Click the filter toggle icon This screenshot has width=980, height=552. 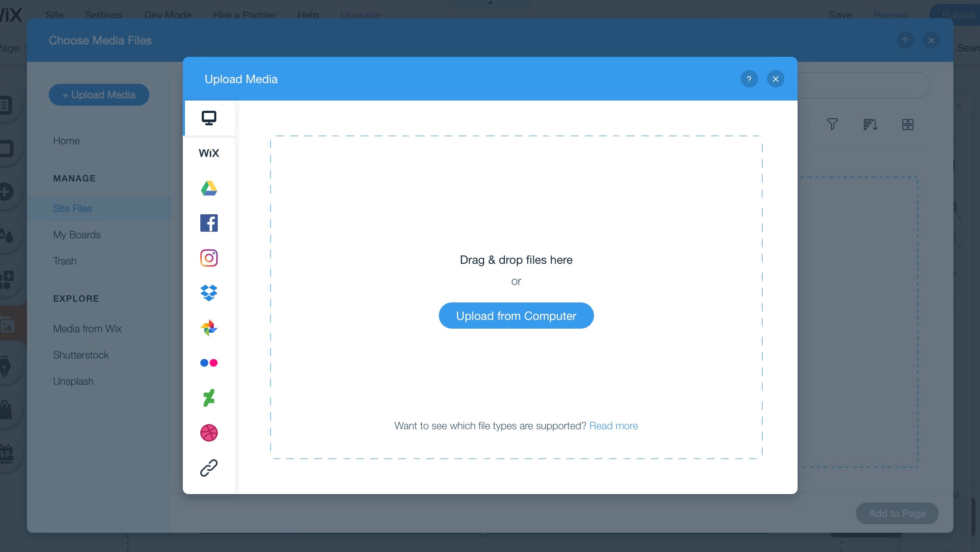(x=833, y=124)
